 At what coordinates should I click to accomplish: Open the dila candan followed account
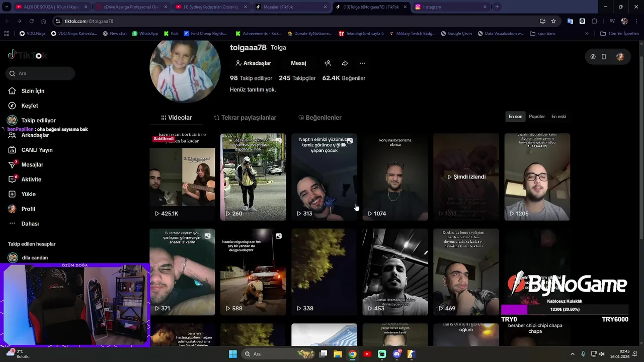point(28,258)
